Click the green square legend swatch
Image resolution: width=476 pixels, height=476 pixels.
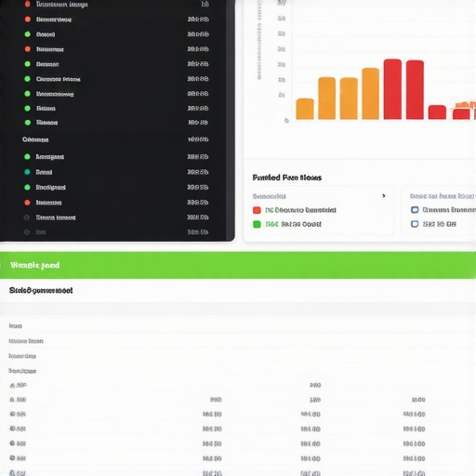pos(257,224)
